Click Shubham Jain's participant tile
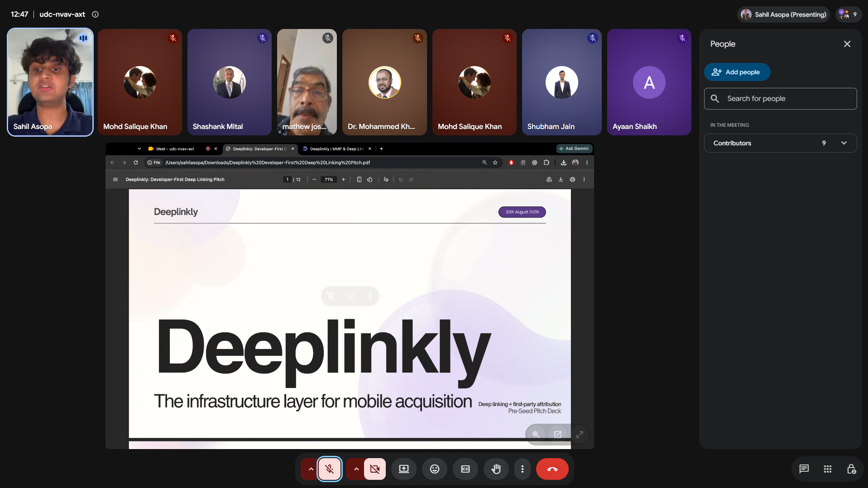 pos(561,82)
